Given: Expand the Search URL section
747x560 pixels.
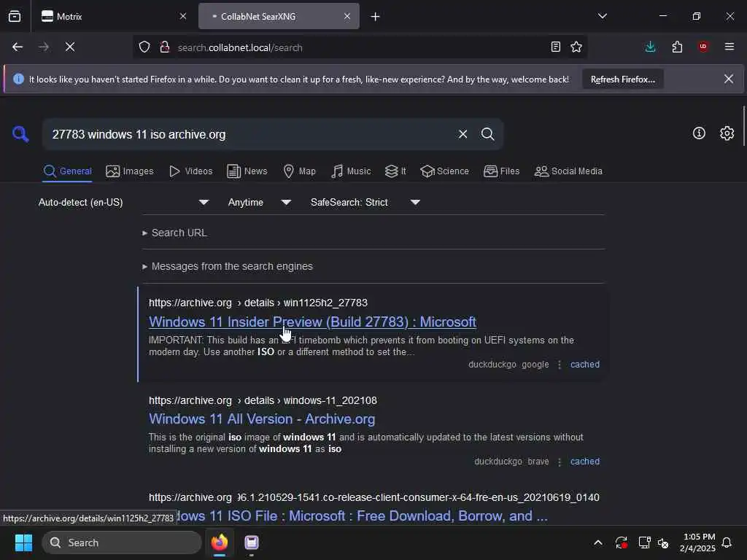Looking at the screenshot, I should 175,233.
